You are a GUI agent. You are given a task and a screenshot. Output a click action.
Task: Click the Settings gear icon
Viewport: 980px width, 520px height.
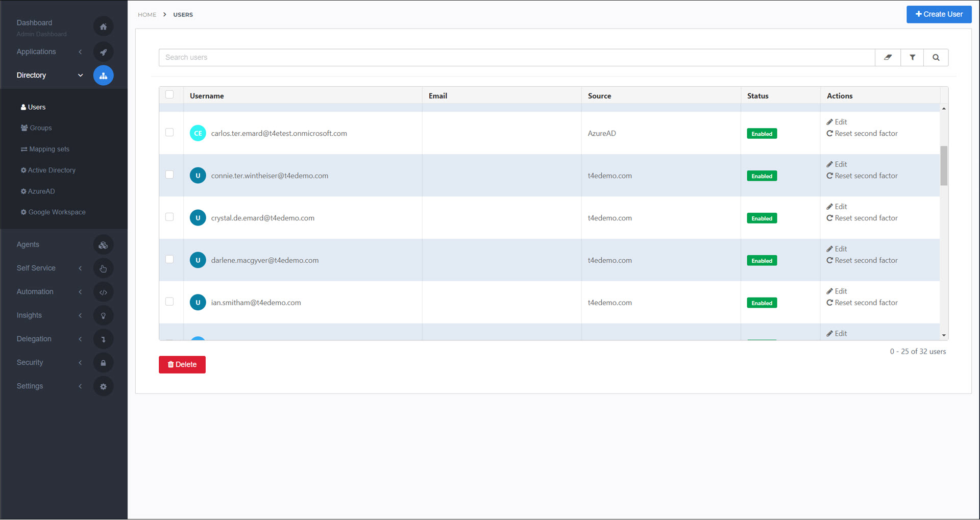pos(103,387)
